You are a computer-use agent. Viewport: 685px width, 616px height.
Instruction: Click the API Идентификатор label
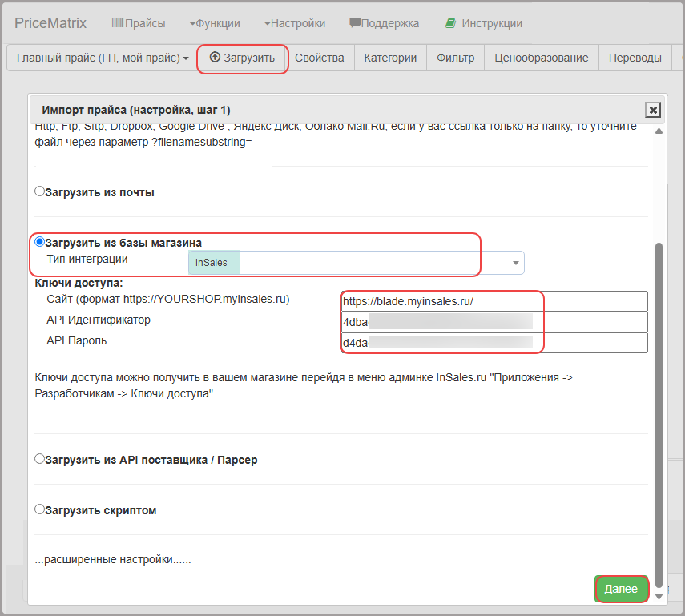[99, 320]
